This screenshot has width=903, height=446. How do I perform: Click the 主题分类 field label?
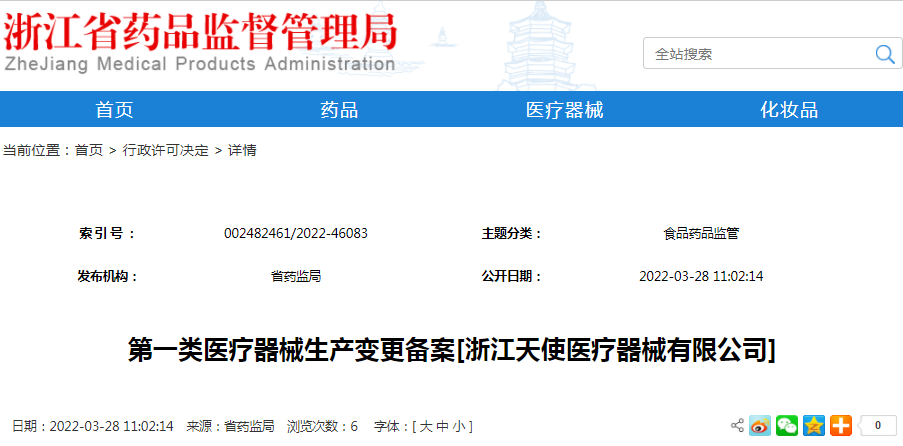tap(512, 234)
